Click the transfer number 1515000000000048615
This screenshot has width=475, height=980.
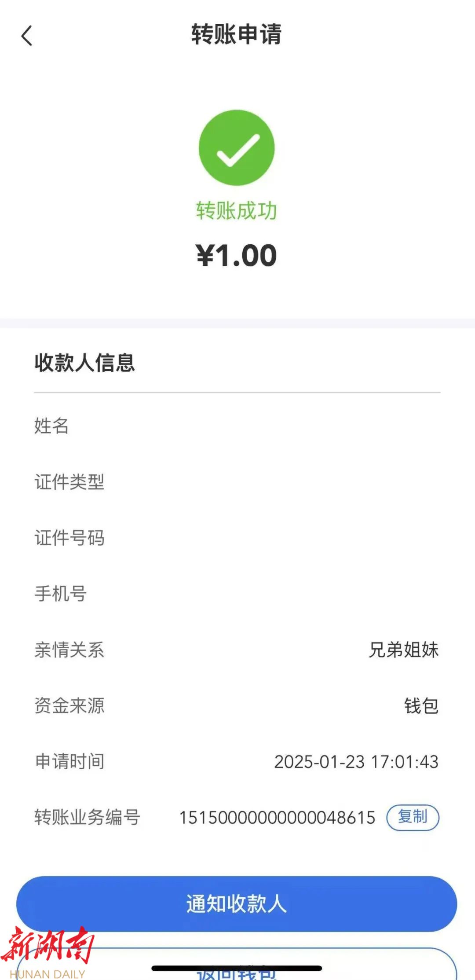(x=277, y=818)
